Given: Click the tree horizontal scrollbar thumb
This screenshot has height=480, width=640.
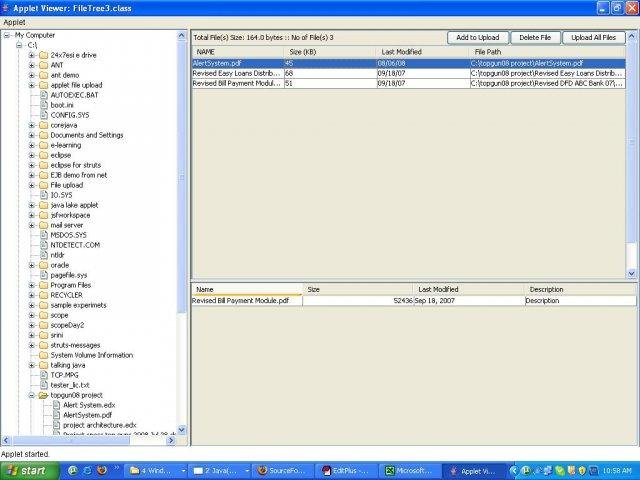Looking at the screenshot, I should (x=71, y=440).
